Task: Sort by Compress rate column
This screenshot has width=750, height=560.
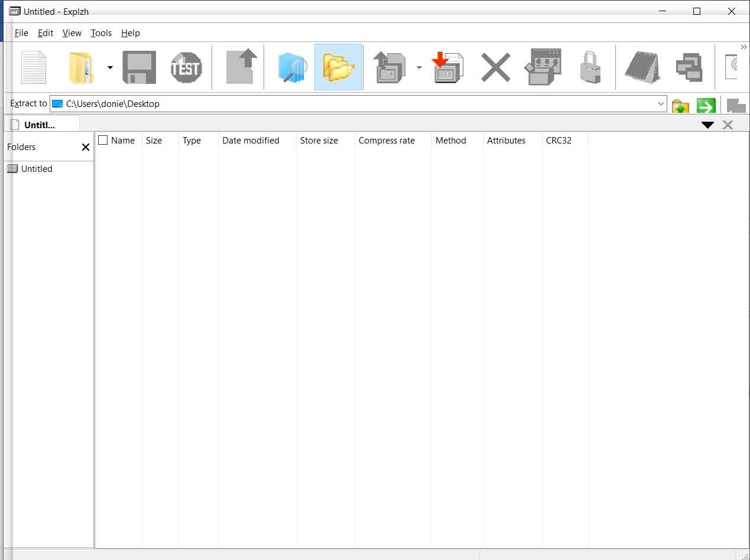Action: pos(387,141)
